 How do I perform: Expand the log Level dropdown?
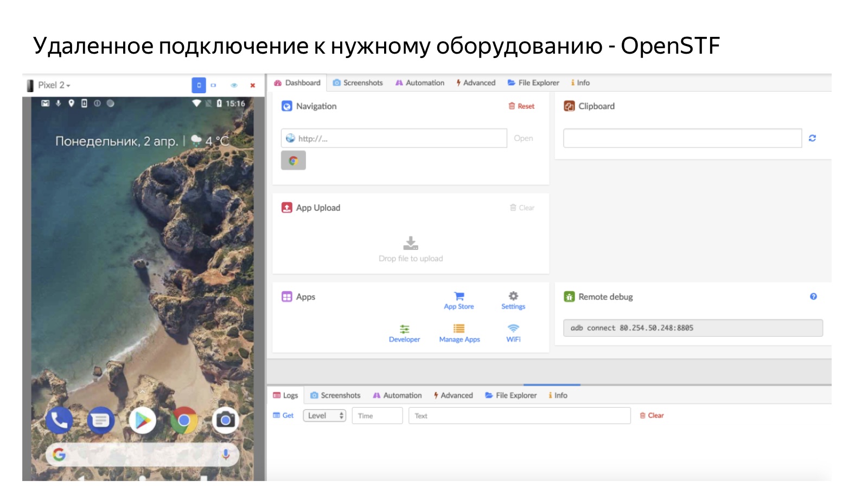click(324, 416)
